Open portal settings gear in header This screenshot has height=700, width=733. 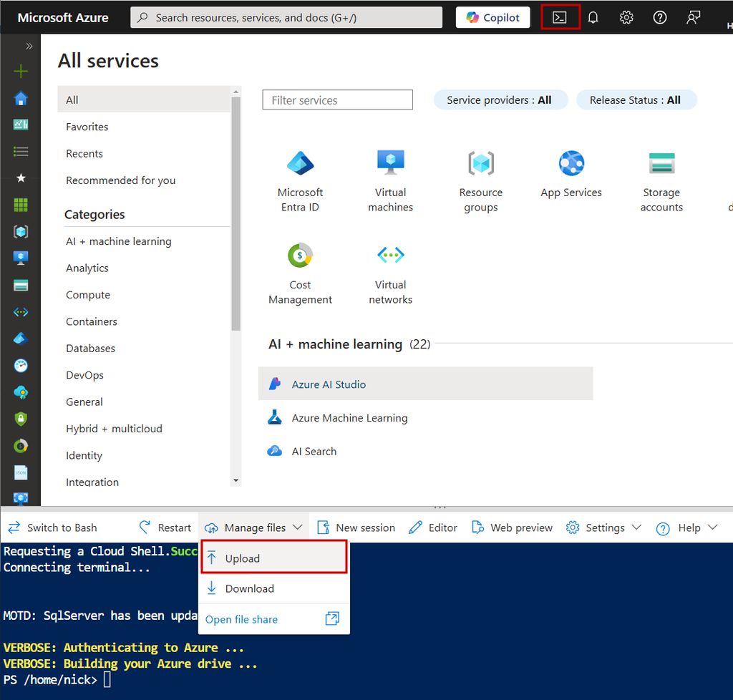[x=626, y=18]
